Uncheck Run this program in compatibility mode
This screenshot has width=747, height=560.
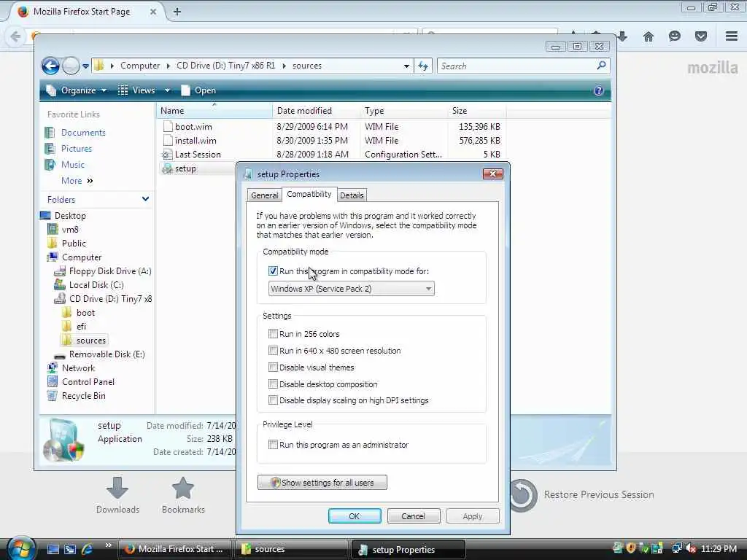tap(273, 271)
